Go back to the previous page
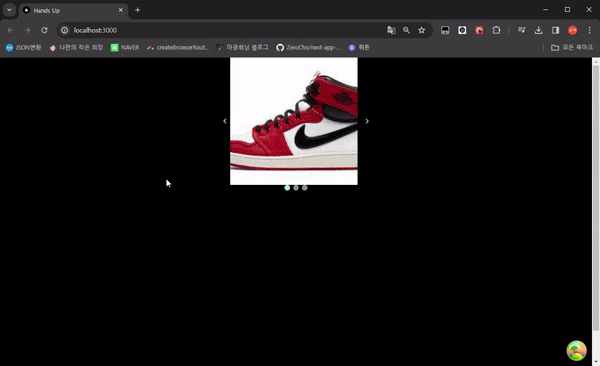This screenshot has width=600, height=366. [x=10, y=30]
